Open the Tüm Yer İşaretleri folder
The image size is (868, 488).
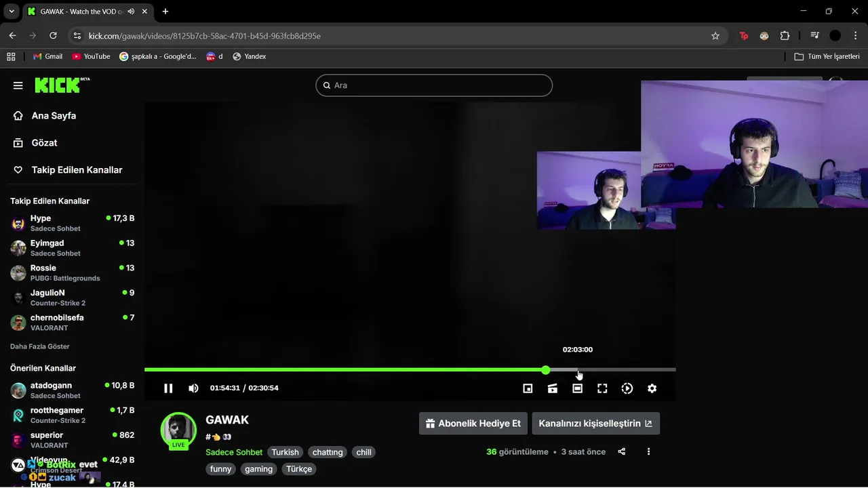point(827,56)
